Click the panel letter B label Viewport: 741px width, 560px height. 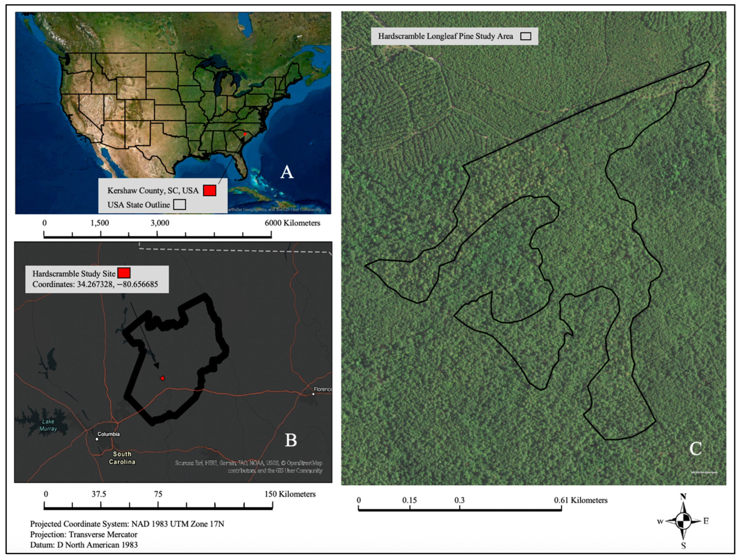tap(291, 440)
